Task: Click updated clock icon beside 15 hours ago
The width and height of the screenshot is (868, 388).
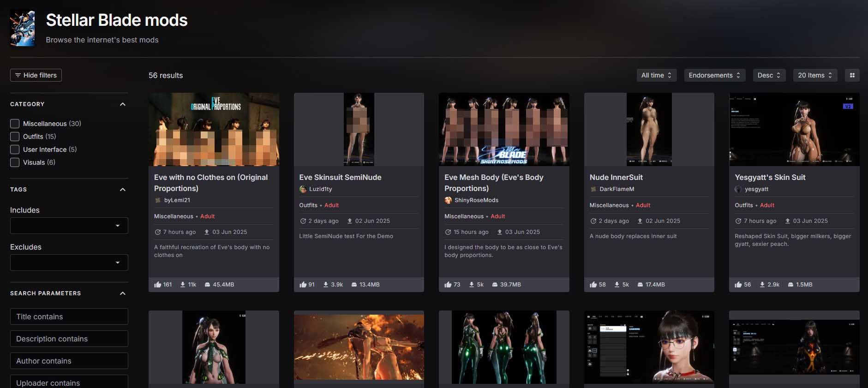Action: 448,232
